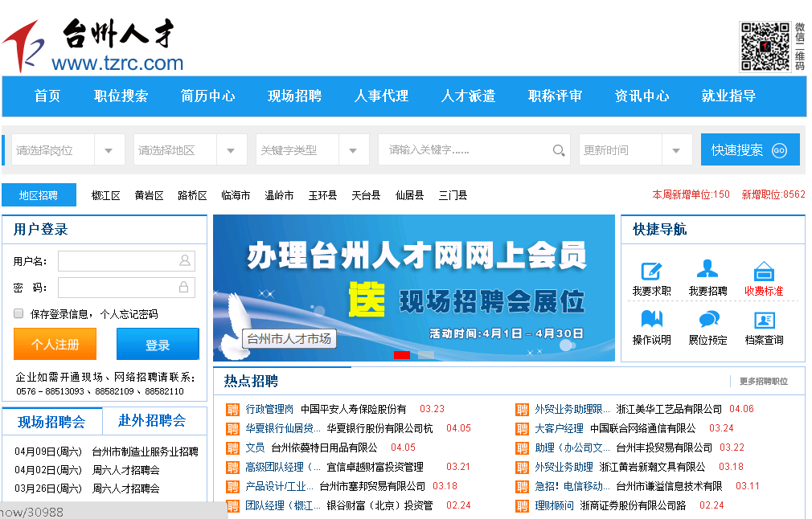Click the 请输入关键字 search field
This screenshot has height=519, width=812.
pos(474,150)
